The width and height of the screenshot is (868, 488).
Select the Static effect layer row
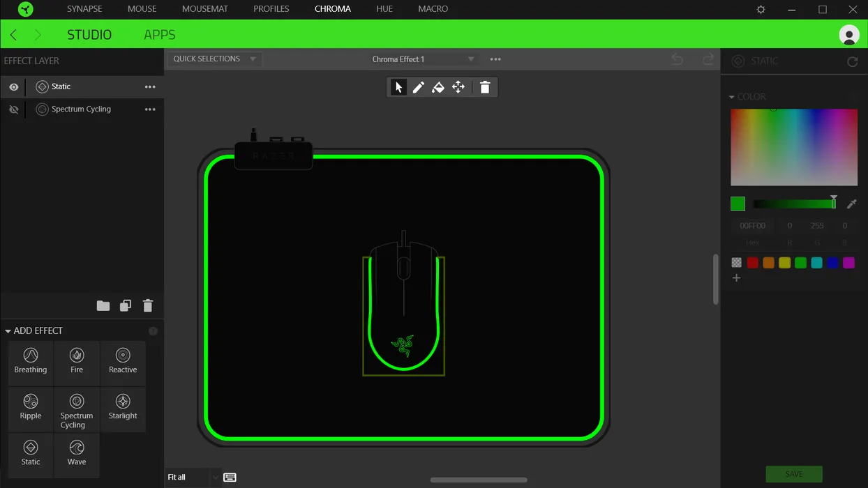click(x=82, y=87)
